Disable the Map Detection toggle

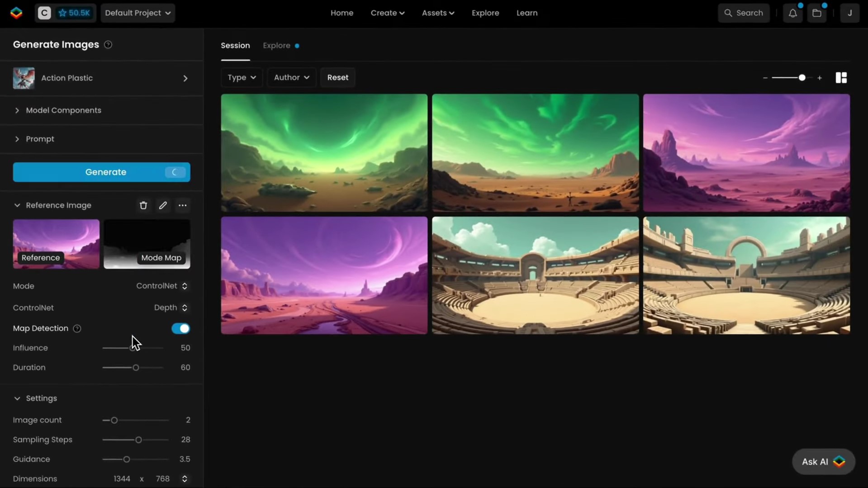tap(180, 328)
